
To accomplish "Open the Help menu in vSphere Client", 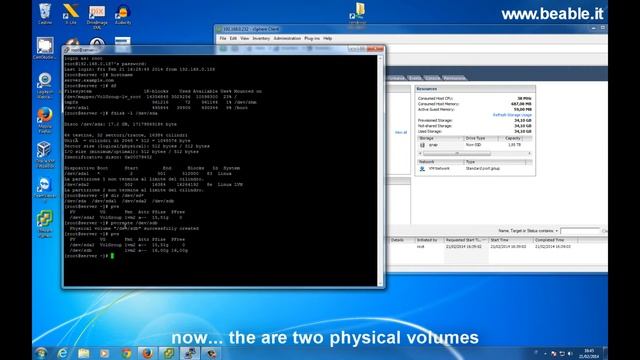I will point(327,38).
